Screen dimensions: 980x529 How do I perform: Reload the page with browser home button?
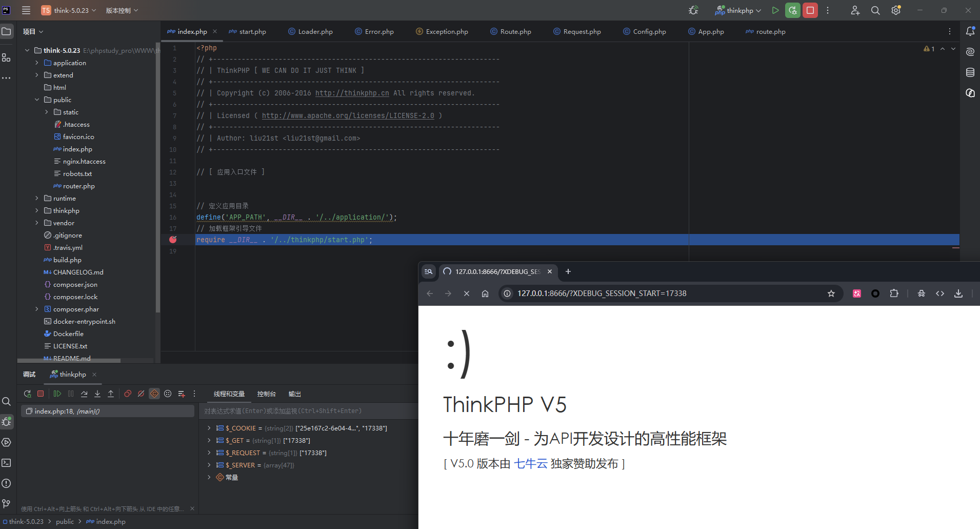click(x=485, y=293)
